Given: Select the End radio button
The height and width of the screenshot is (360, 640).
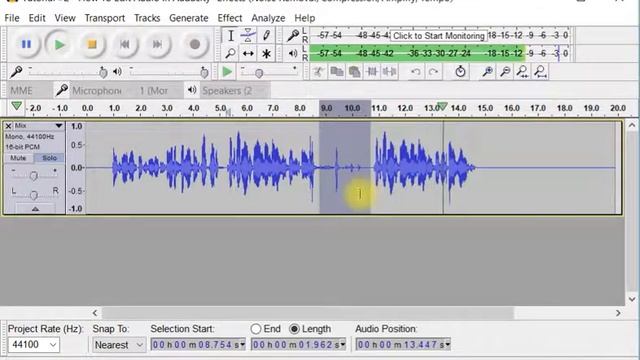Looking at the screenshot, I should [x=256, y=329].
